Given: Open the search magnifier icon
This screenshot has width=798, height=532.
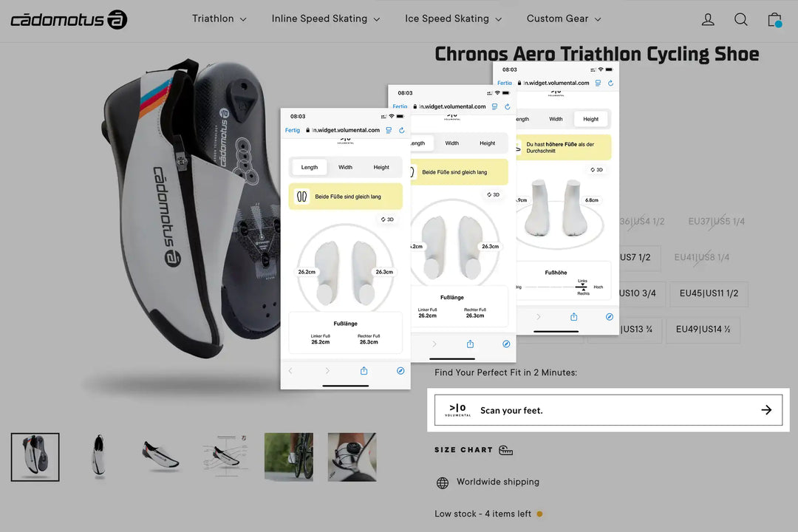Looking at the screenshot, I should pyautogui.click(x=741, y=19).
